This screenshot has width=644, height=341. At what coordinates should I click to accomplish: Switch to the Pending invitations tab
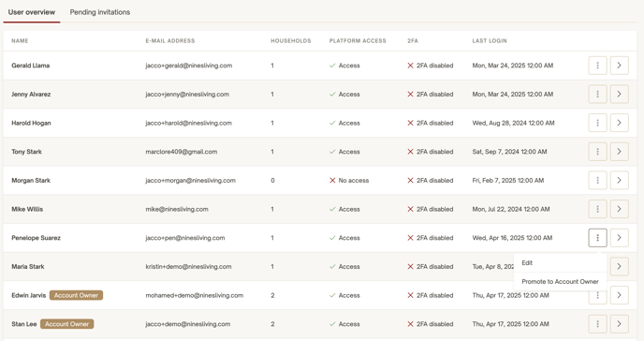point(100,12)
